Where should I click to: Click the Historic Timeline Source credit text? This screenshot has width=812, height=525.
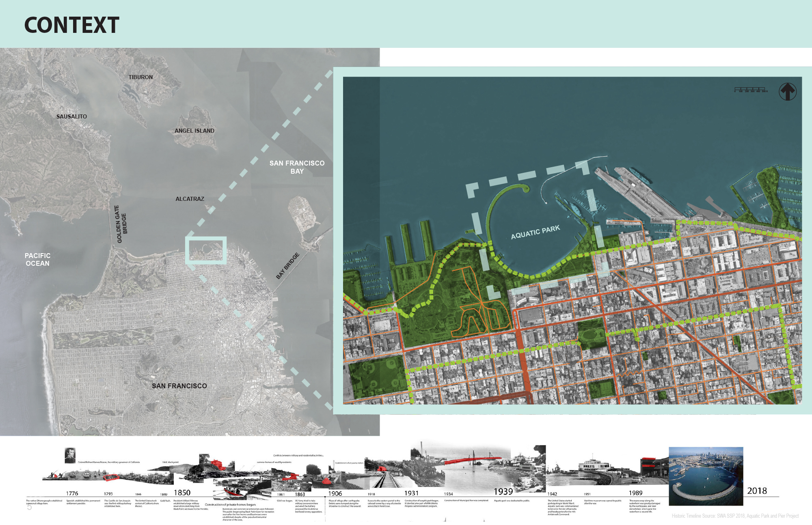click(x=735, y=516)
